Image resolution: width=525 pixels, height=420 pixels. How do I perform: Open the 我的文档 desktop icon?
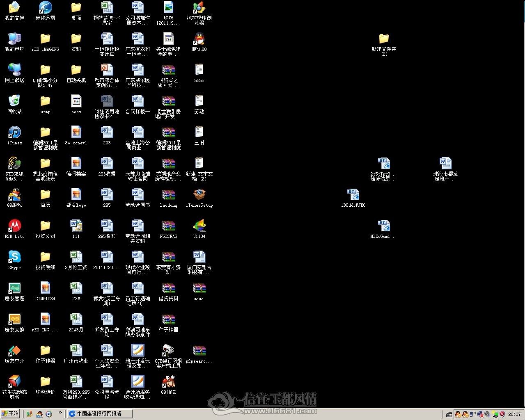(14, 11)
